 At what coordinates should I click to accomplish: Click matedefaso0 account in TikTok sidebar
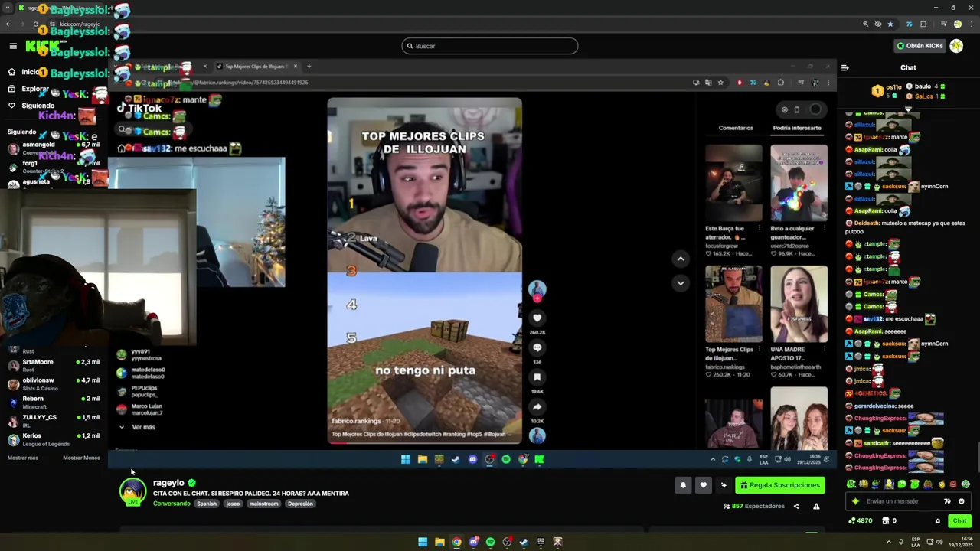[141, 373]
